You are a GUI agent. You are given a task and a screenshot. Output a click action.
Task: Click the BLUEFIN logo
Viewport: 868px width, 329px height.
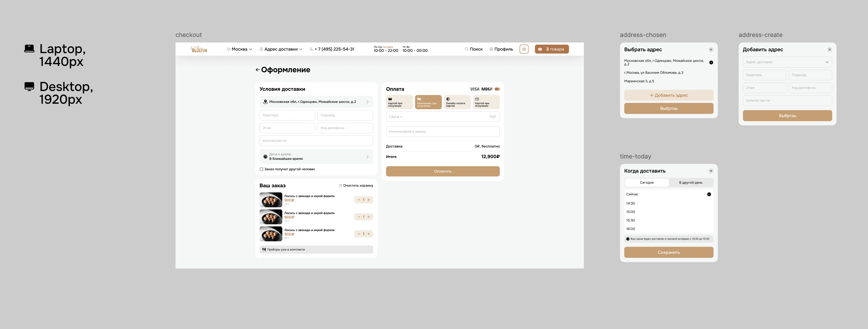(x=199, y=50)
